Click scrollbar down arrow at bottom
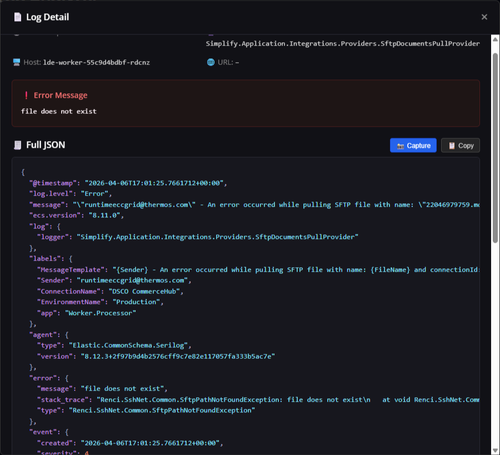 [x=495, y=451]
